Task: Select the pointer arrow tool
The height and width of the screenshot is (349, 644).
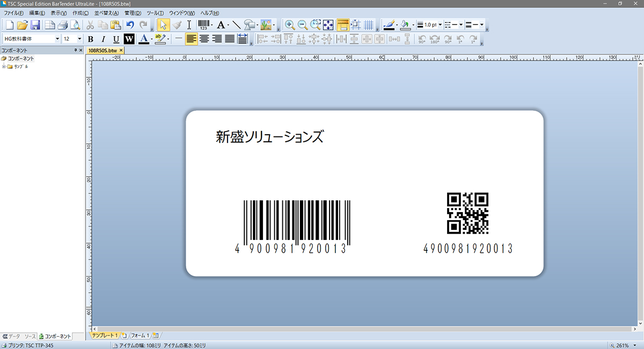Action: (164, 25)
